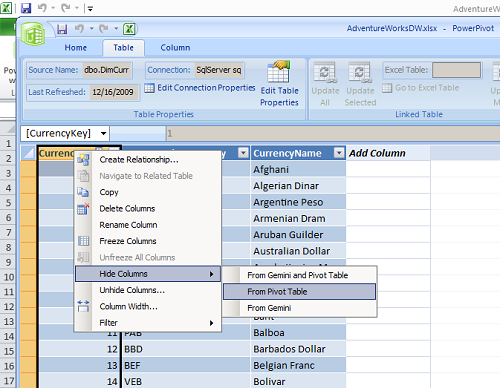Click the Add Column header
500x388 pixels.
(x=388, y=153)
